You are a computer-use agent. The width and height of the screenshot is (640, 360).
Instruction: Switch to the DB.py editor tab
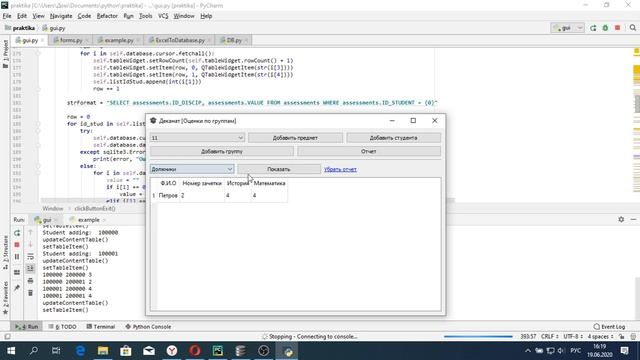(234, 40)
